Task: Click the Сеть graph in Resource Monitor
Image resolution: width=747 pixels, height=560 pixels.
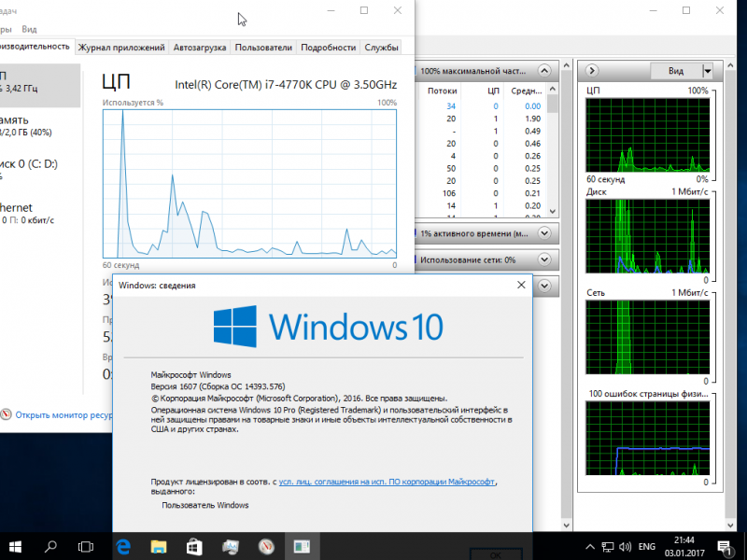Action: [647, 337]
